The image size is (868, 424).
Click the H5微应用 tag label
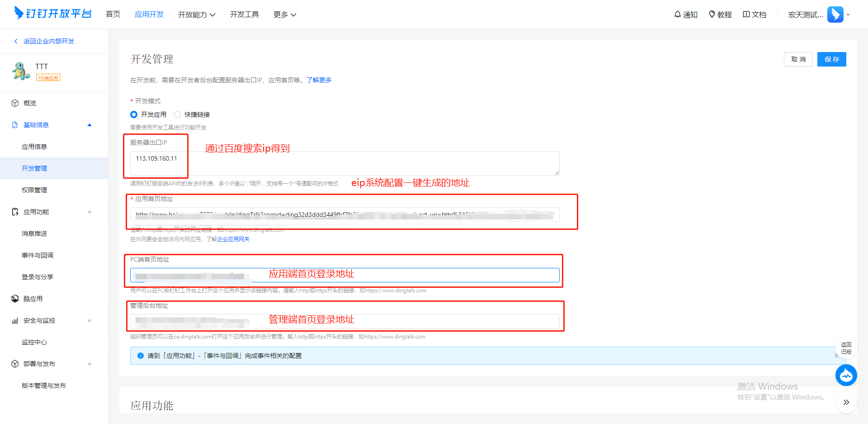click(48, 78)
